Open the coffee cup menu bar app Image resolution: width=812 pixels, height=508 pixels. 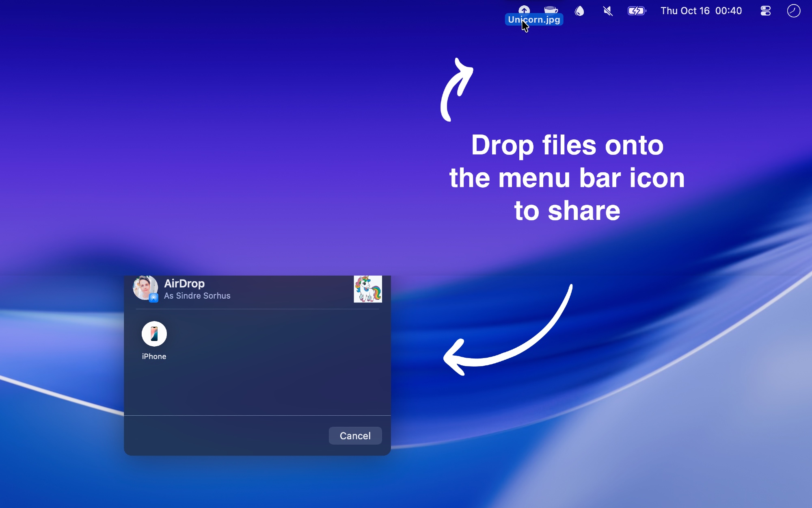tap(551, 10)
